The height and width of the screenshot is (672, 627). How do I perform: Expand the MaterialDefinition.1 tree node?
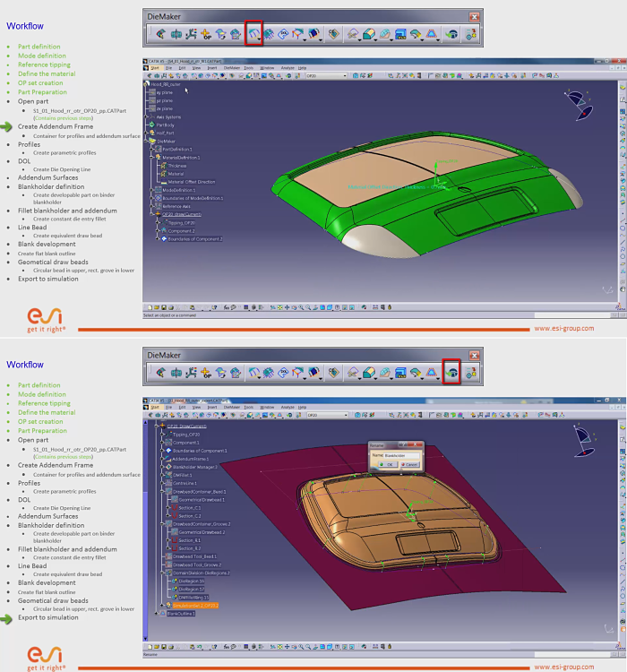pyautogui.click(x=151, y=158)
